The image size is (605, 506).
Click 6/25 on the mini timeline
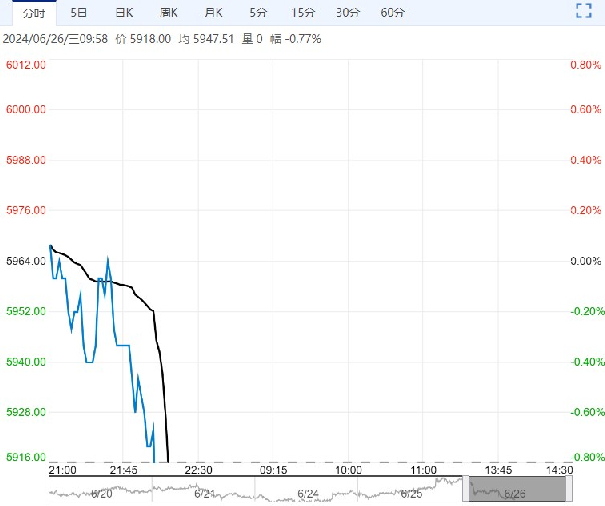coord(412,492)
